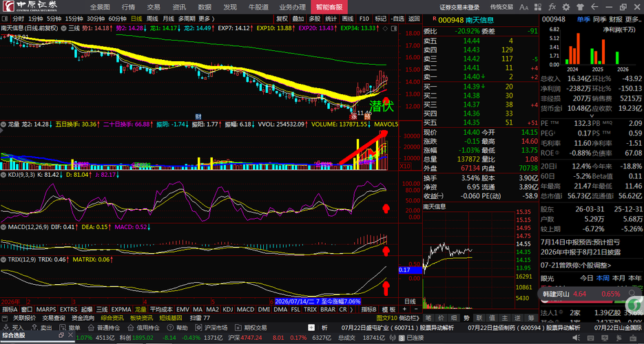This screenshot has width=644, height=344.
Task: Click the back arrow icon in title bar
Action: coord(594,7)
